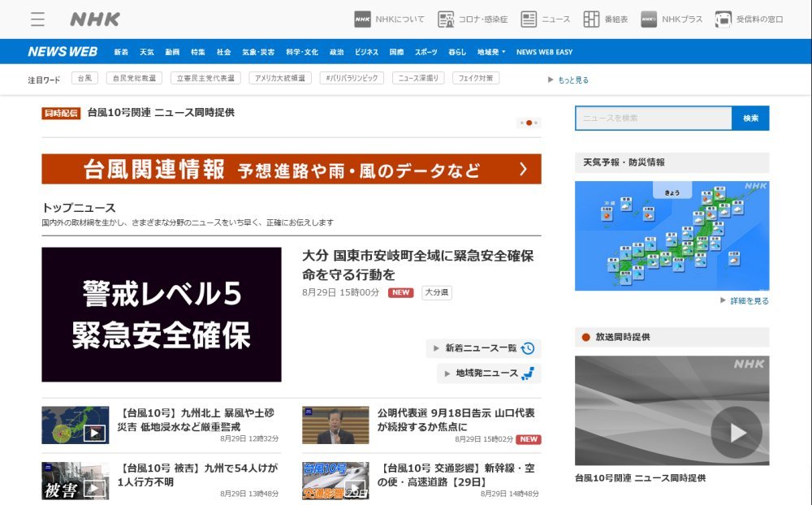Open the 動画 menu item

[172, 52]
